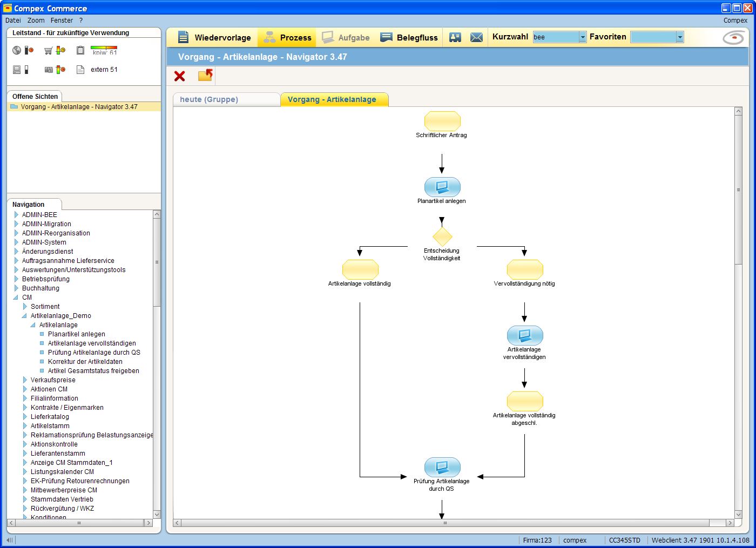Viewport: 756px width, 548px height.
Task: Open the Zoom menu
Action: pyautogui.click(x=36, y=21)
